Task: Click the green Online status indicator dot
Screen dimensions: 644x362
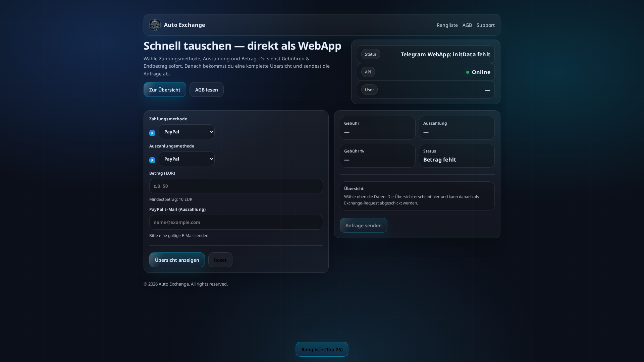Action: pos(468,72)
